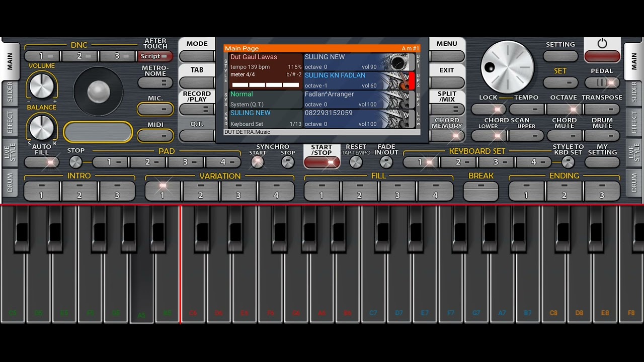The image size is (644, 362).
Task: Enable the MIC. button
Action: click(x=155, y=109)
